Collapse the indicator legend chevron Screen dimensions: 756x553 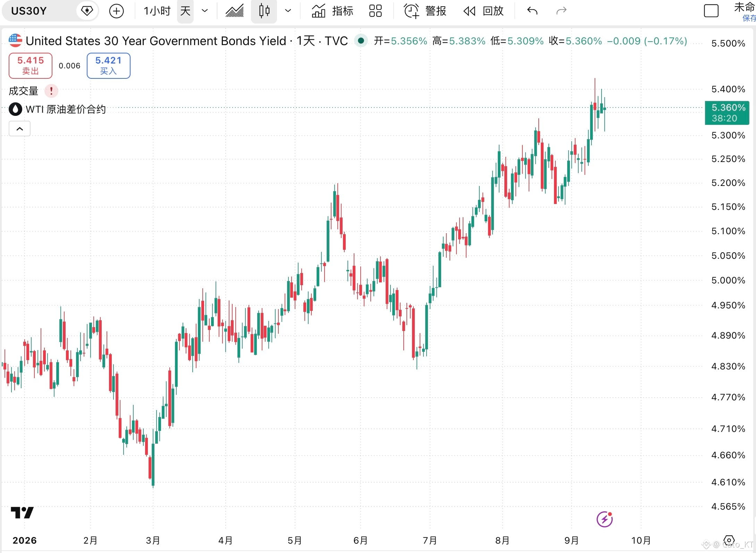20,129
